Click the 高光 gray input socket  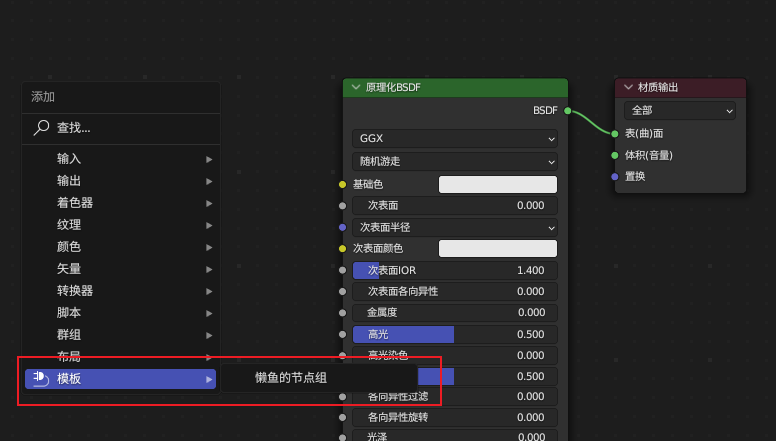(342, 335)
